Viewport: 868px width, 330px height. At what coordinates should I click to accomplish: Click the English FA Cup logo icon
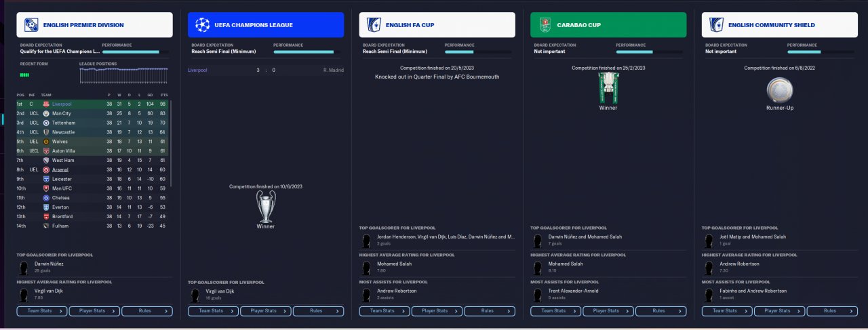[x=374, y=25]
